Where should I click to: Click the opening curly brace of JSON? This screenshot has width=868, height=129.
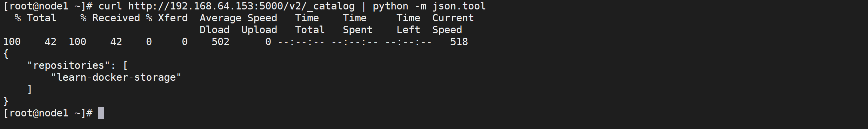(x=6, y=53)
